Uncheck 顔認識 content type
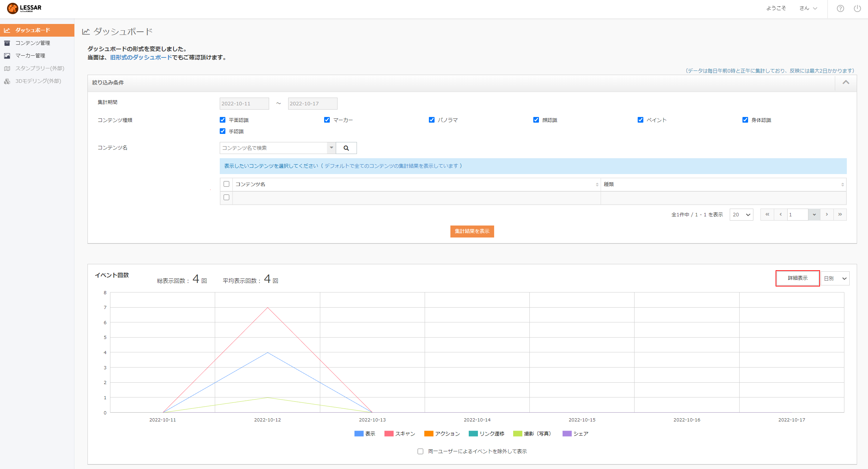This screenshot has height=469, width=868. [536, 120]
